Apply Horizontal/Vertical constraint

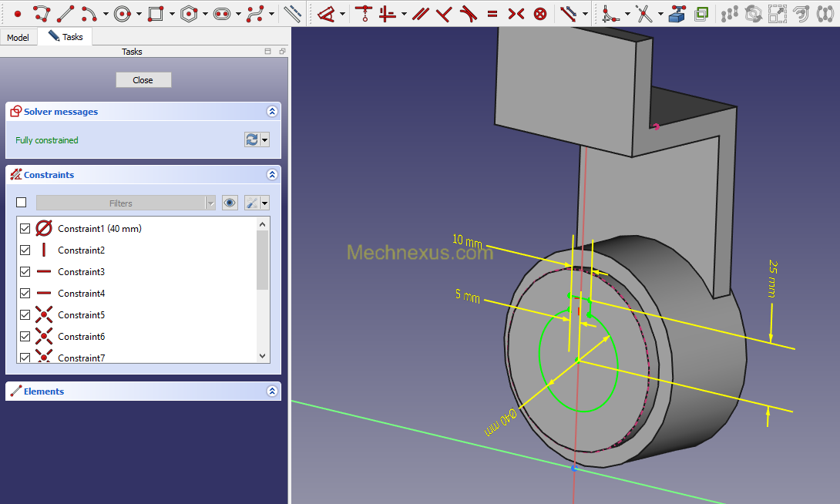click(x=387, y=14)
